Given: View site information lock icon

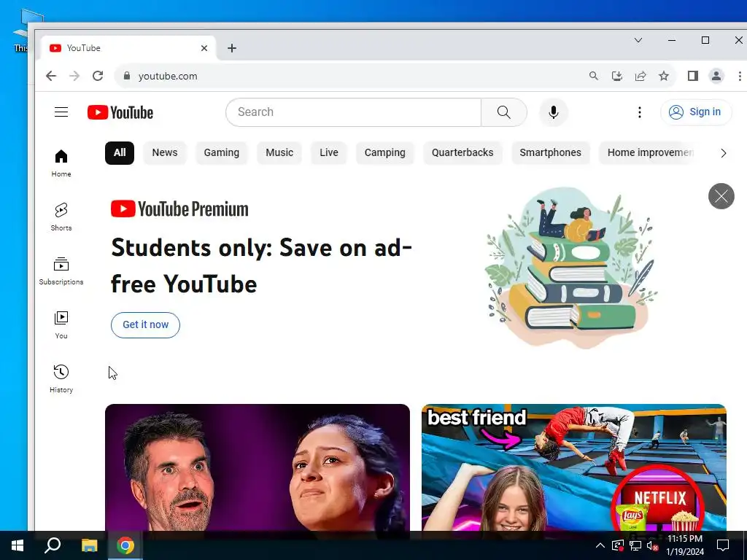Looking at the screenshot, I should coord(127,76).
